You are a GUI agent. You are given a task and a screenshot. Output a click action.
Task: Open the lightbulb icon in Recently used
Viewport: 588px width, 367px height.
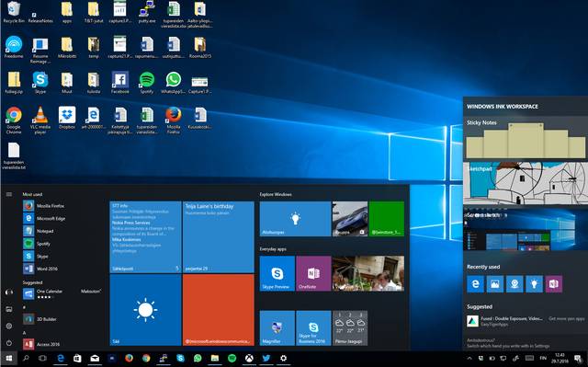(x=534, y=284)
